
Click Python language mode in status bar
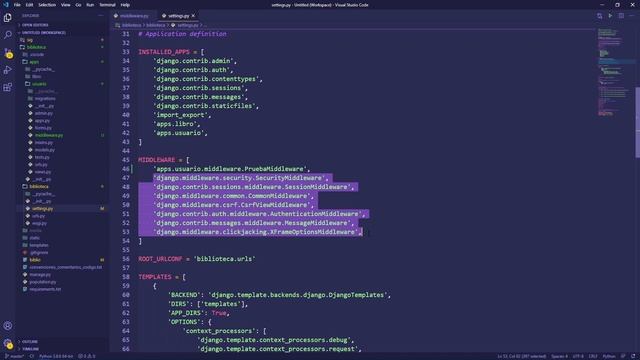tap(609, 356)
